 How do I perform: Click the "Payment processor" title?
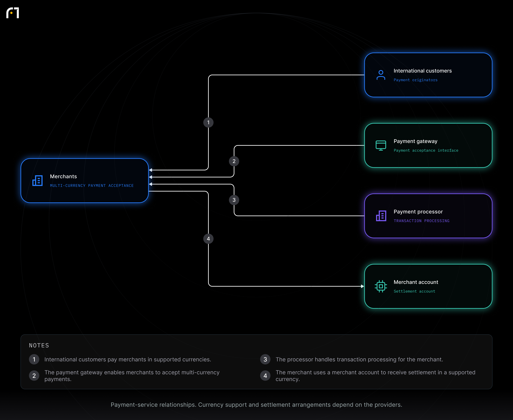point(418,212)
